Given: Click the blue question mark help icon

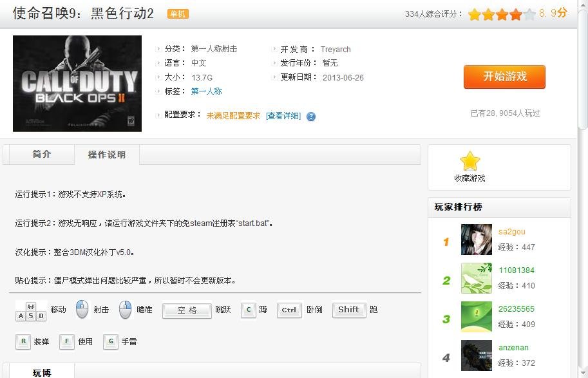Looking at the screenshot, I should coord(311,117).
